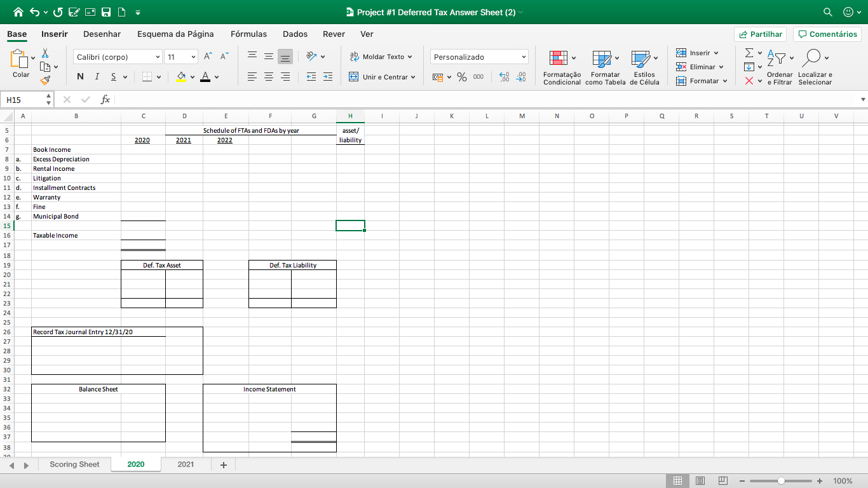Image resolution: width=868 pixels, height=488 pixels.
Task: Decrease indent
Action: click(x=311, y=77)
